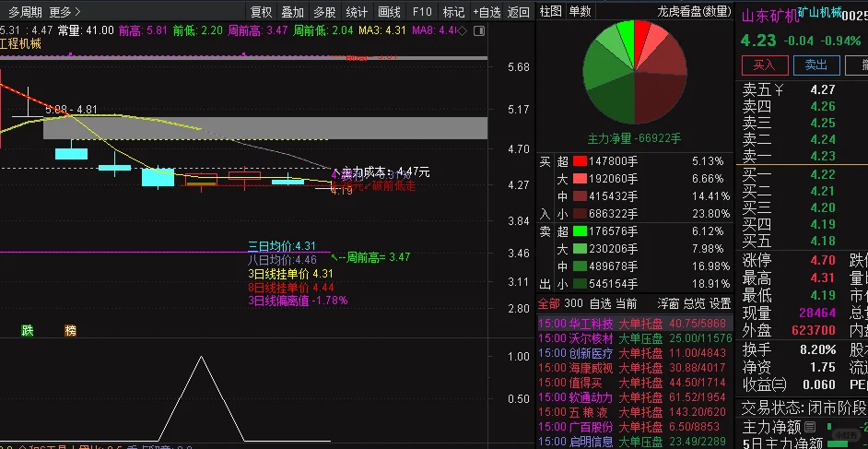Click 龙虎看盘(数量) header
Screen dimensions: 868x449
694,11
